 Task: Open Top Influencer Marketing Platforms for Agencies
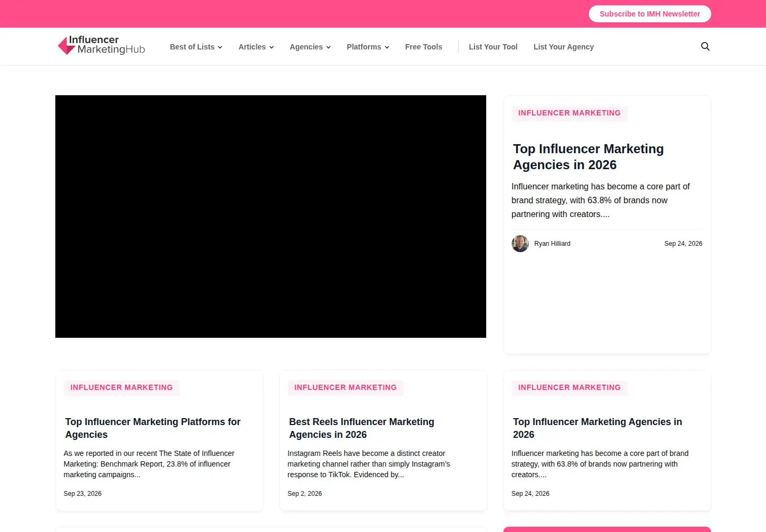click(153, 428)
